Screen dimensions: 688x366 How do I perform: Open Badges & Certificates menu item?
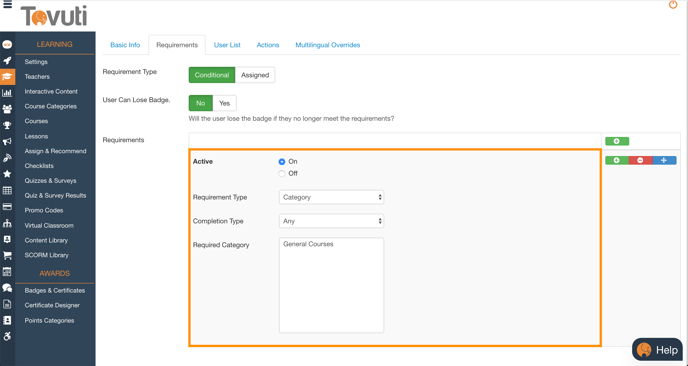pyautogui.click(x=55, y=291)
